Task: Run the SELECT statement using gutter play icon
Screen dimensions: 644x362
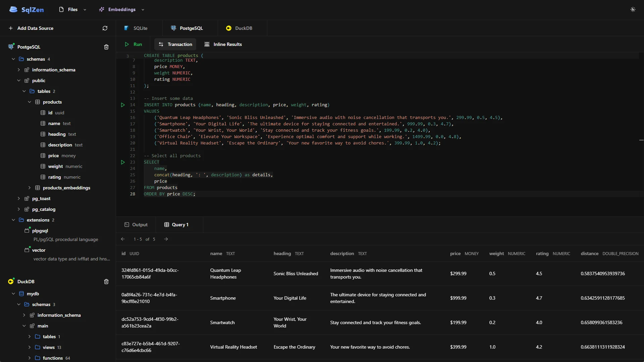Action: [123, 162]
